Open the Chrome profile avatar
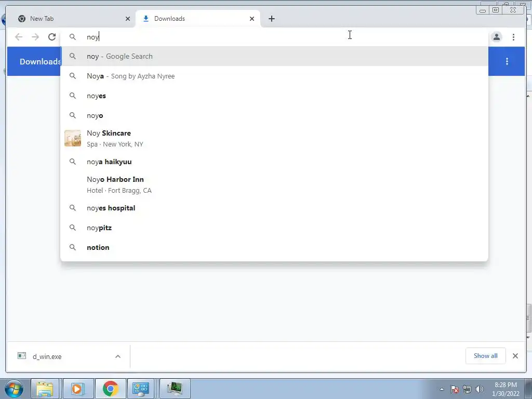This screenshot has width=532, height=399. pyautogui.click(x=496, y=37)
